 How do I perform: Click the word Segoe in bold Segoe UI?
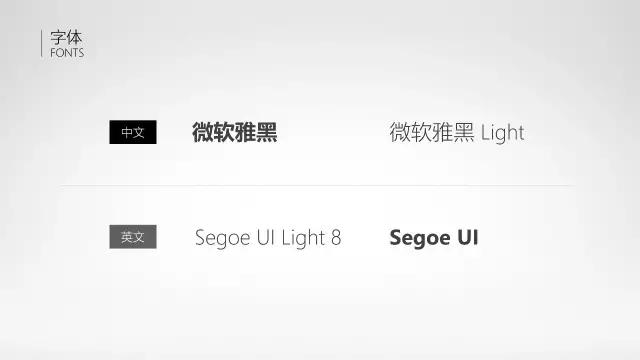pos(420,238)
